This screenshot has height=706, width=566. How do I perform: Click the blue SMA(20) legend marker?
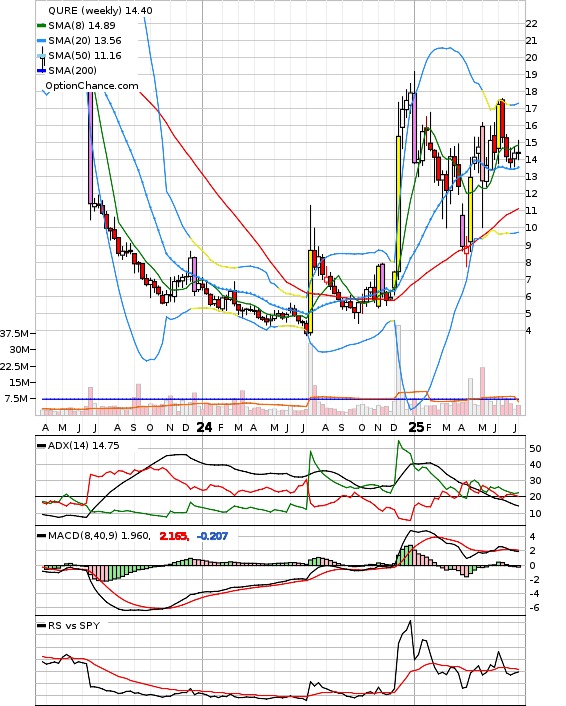[41, 41]
